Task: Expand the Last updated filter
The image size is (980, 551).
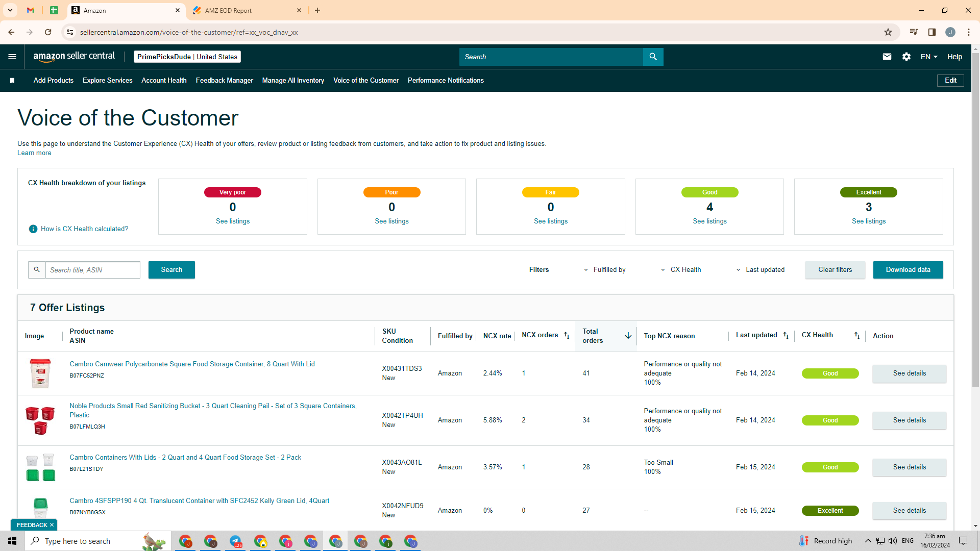Action: pos(760,270)
